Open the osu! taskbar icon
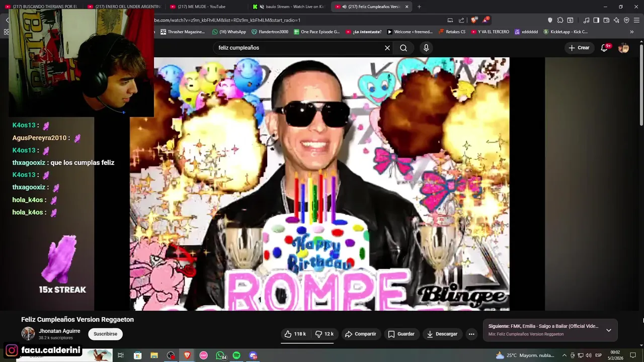The width and height of the screenshot is (644, 362). 204,355
